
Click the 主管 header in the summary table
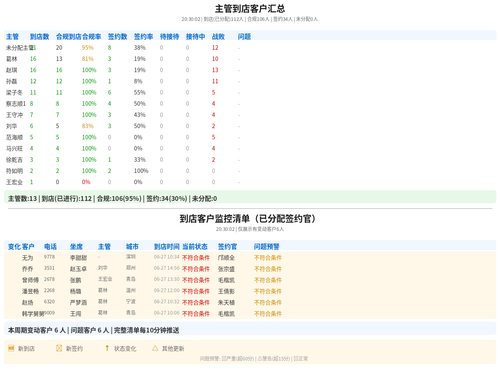12,37
